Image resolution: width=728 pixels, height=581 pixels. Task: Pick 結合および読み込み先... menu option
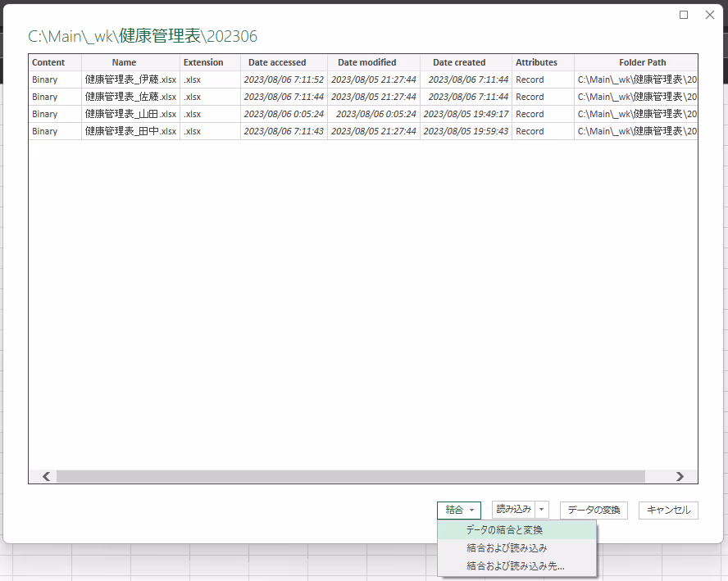(516, 566)
